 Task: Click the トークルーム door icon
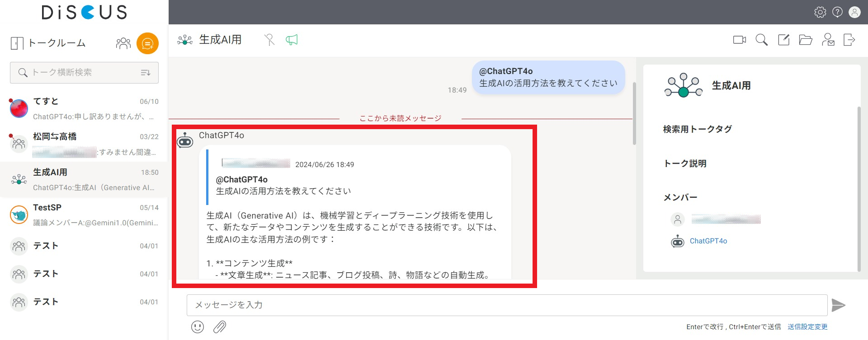17,43
